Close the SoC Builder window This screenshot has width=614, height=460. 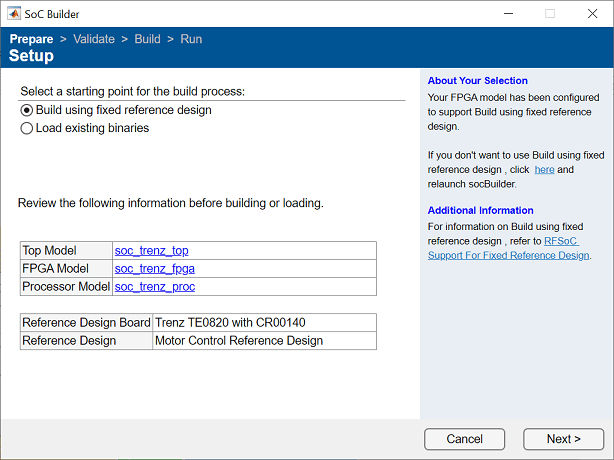click(x=593, y=14)
